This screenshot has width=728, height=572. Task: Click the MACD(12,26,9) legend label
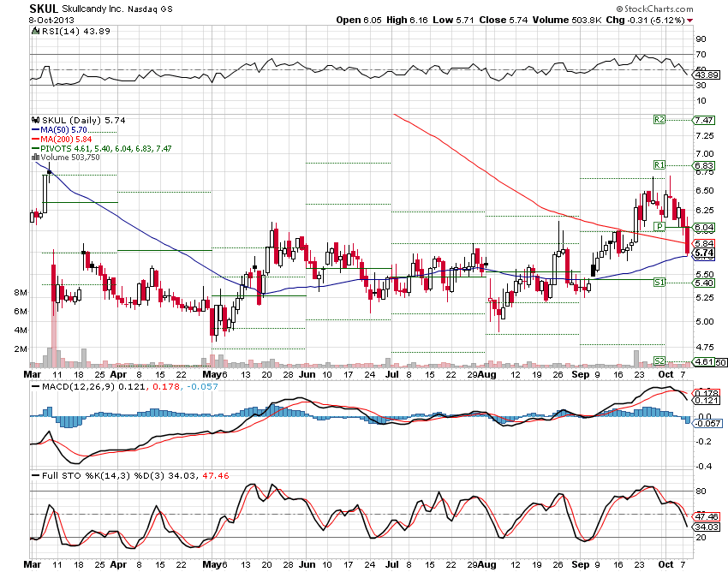point(78,386)
